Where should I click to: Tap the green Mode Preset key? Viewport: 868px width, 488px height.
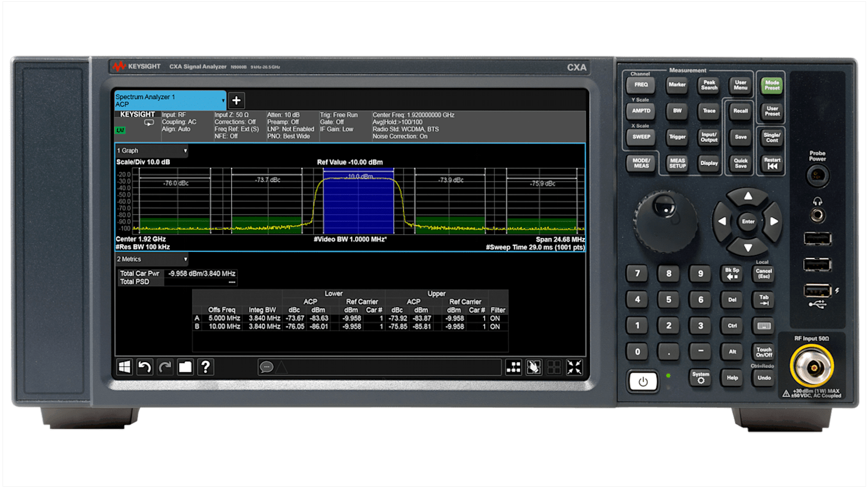coord(772,85)
